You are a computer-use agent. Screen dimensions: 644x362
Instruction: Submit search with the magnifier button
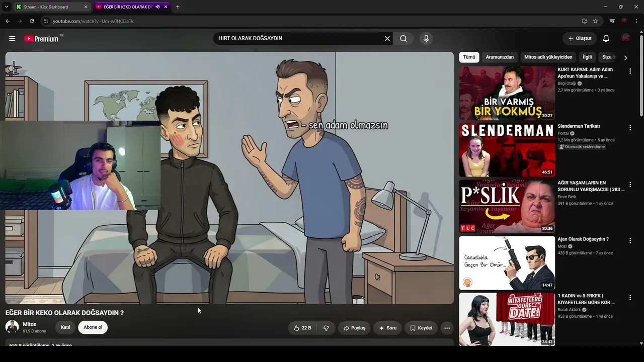pos(404,39)
